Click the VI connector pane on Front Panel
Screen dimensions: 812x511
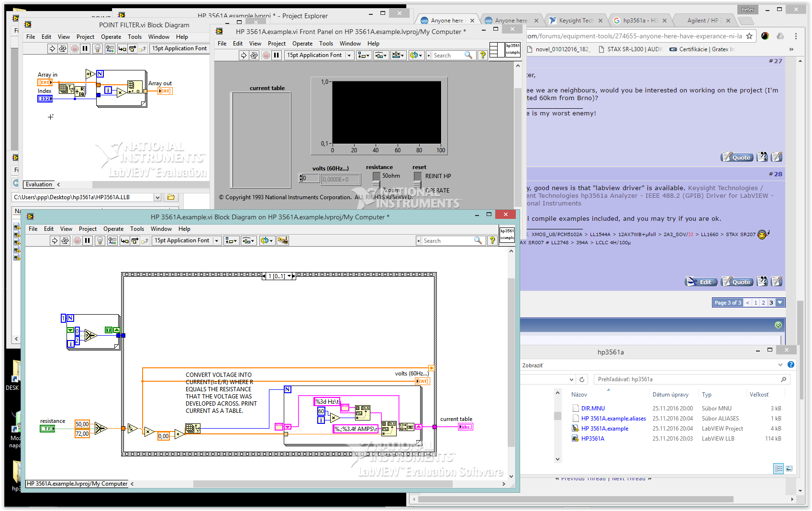pyautogui.click(x=497, y=50)
